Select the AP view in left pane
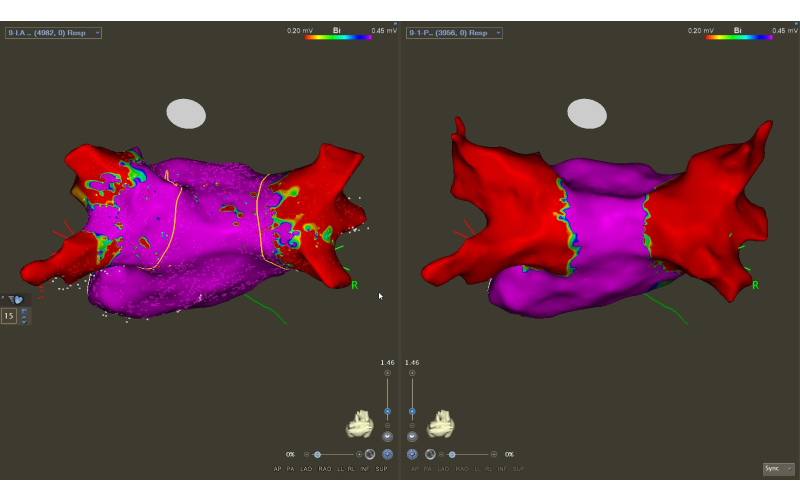The width and height of the screenshot is (800, 500). pos(278,468)
